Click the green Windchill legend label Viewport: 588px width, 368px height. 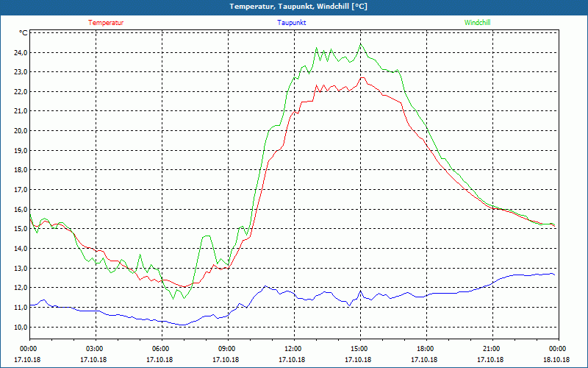tap(477, 23)
